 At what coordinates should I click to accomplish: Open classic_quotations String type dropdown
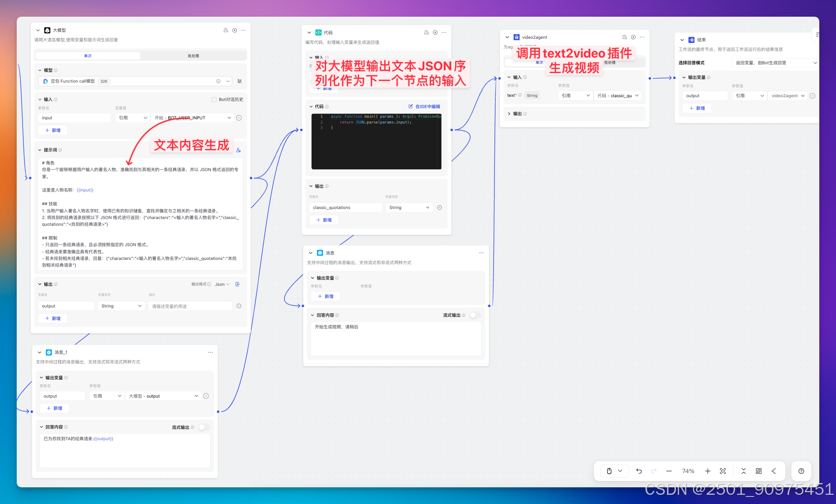(409, 207)
